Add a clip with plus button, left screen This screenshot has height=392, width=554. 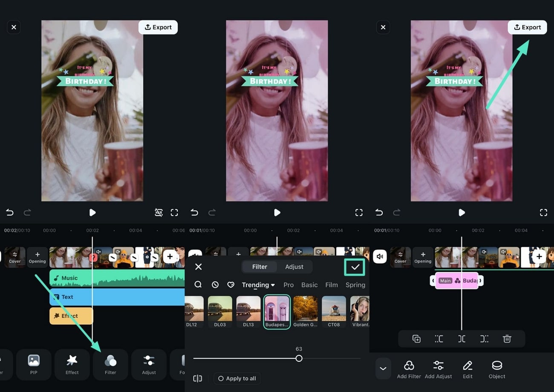[x=170, y=257]
